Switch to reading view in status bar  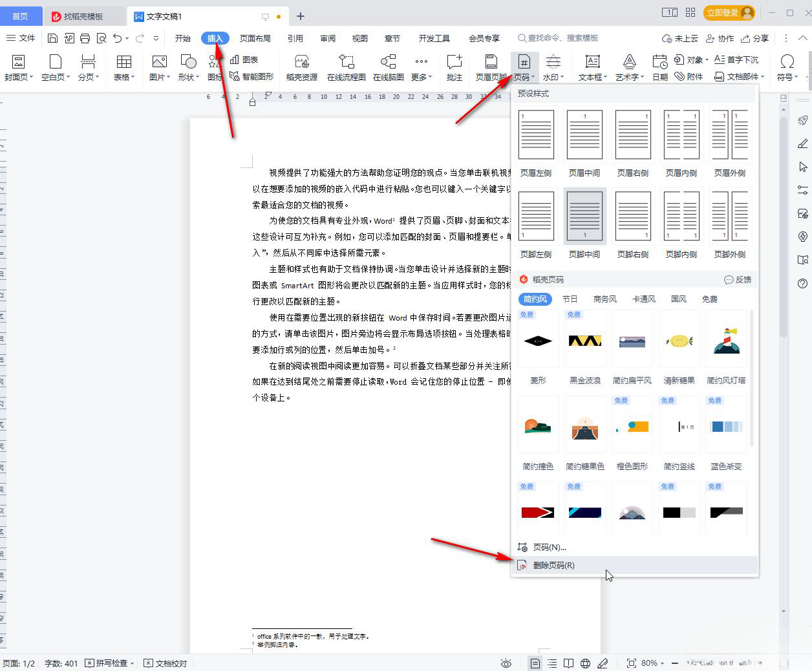pyautogui.click(x=568, y=663)
